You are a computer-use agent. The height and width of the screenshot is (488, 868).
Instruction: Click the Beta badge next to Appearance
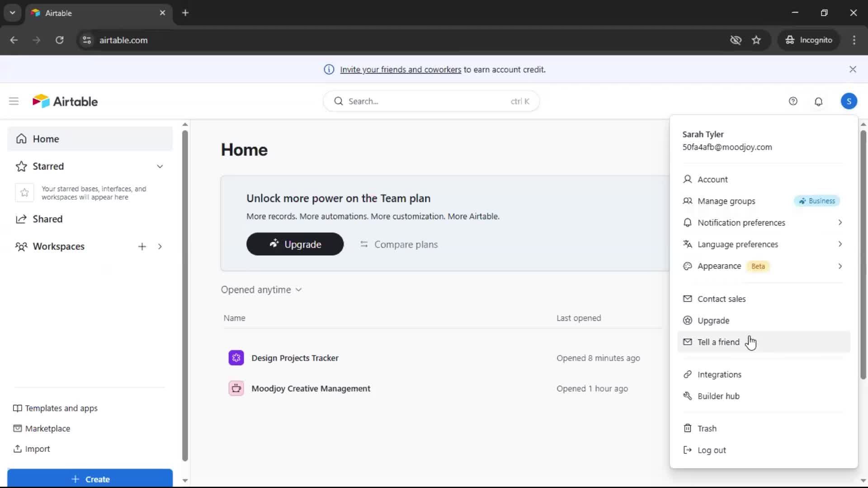[758, 266]
